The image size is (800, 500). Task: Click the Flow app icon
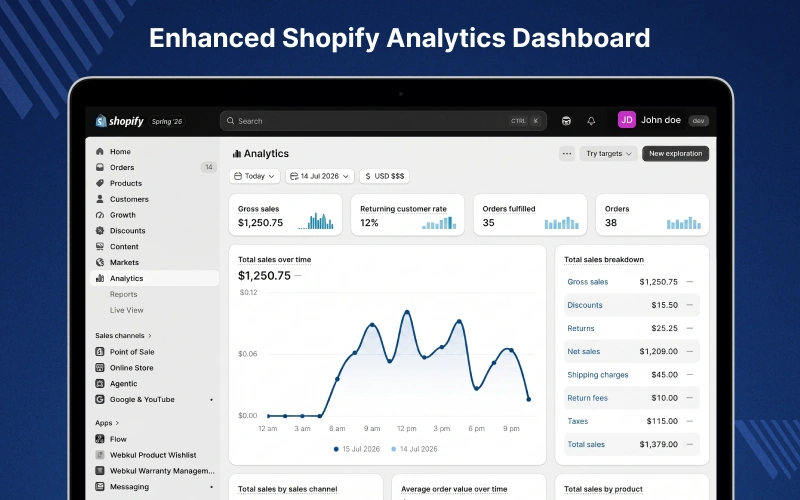tap(100, 439)
